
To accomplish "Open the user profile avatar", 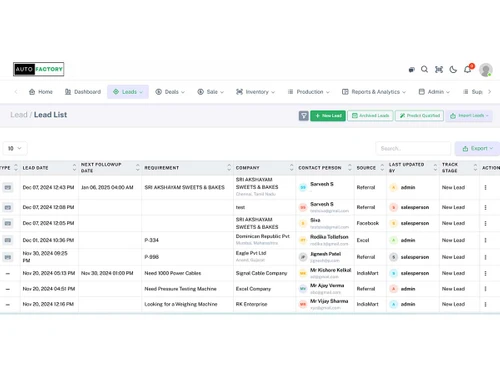I will click(486, 70).
